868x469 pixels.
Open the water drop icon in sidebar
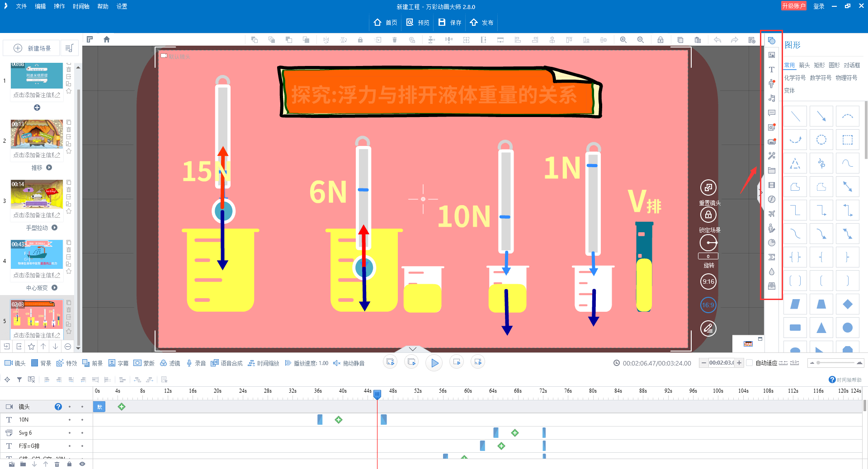click(x=772, y=272)
